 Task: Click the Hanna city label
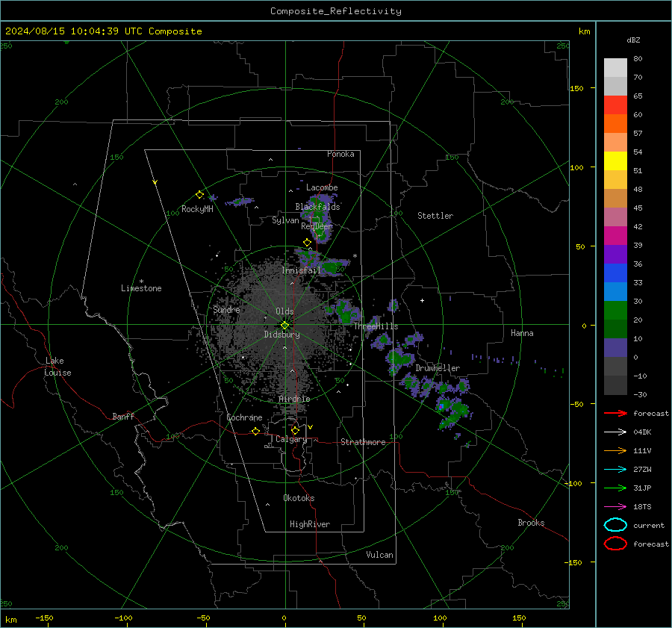pyautogui.click(x=522, y=333)
